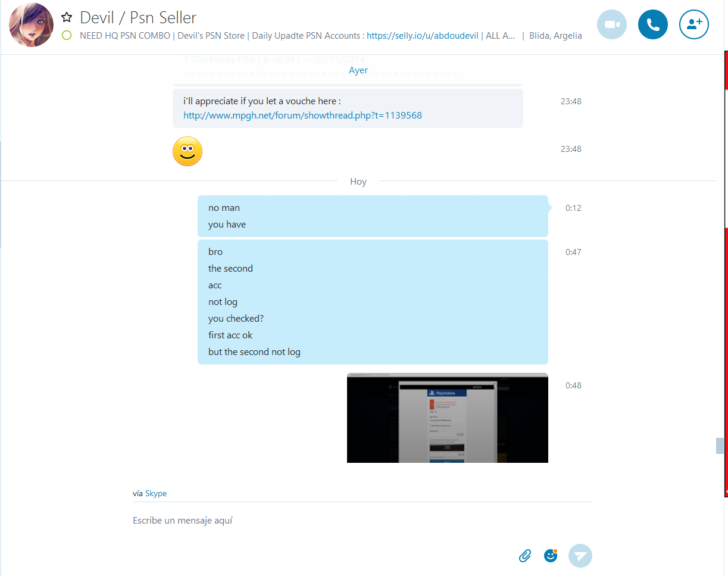Add people to this conversation

coord(694,24)
